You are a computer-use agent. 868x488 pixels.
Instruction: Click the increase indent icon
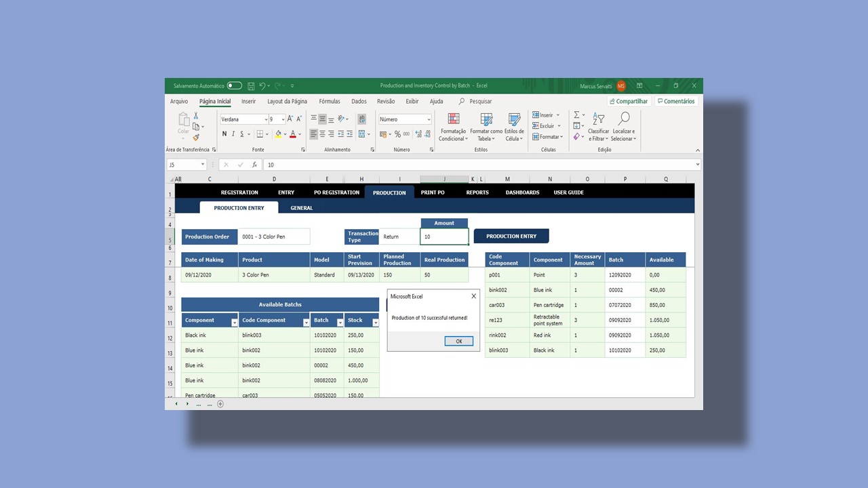click(x=350, y=134)
